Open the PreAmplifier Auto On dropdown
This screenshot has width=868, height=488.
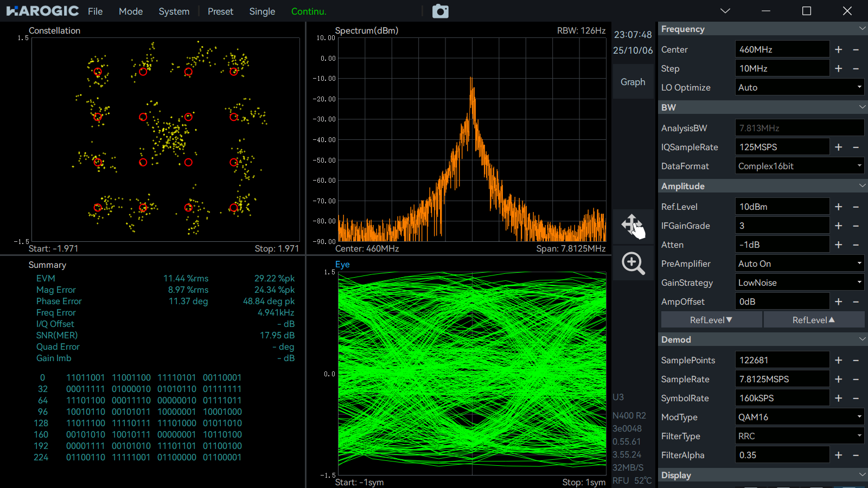coord(799,264)
